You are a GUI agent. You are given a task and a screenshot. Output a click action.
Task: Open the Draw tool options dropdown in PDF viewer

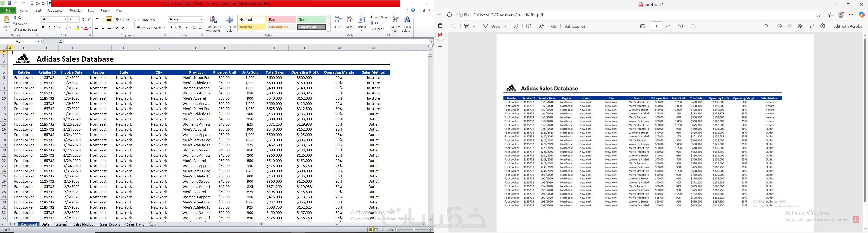point(506,26)
